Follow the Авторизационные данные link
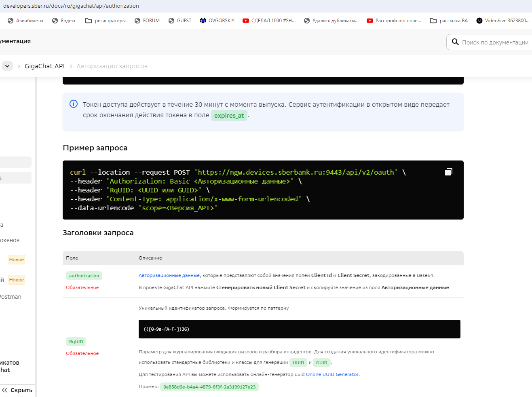Image resolution: width=532 pixels, height=397 pixels. [x=169, y=275]
